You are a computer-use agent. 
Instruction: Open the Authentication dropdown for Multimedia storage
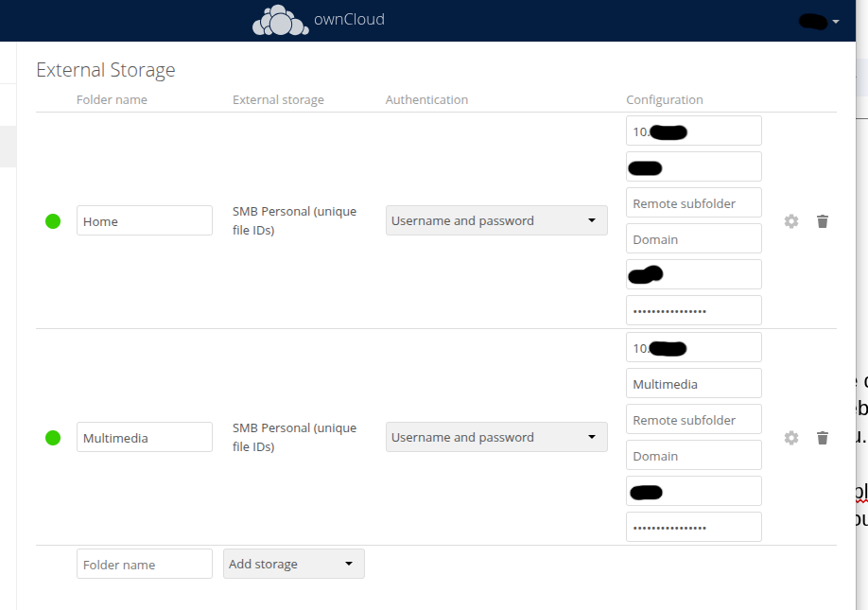(x=496, y=437)
